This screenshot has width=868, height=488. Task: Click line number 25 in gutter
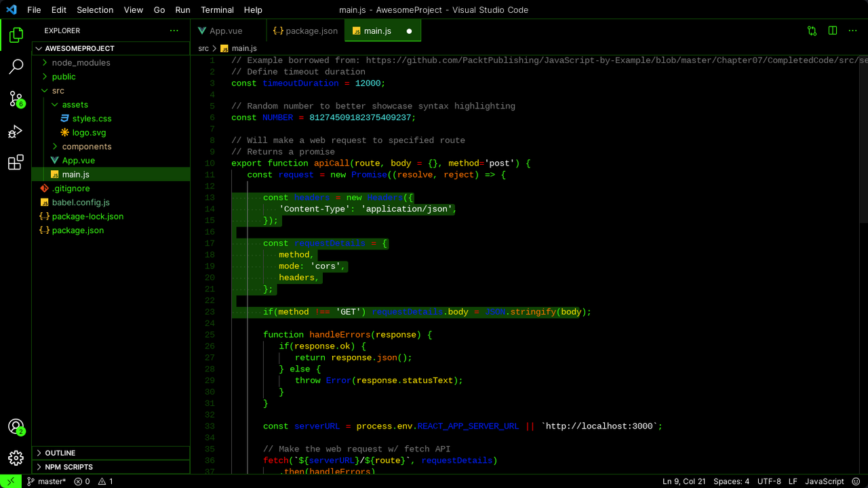point(210,335)
